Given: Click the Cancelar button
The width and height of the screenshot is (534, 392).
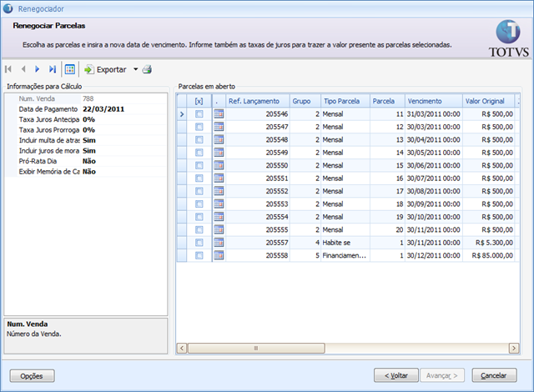Looking at the screenshot, I should (494, 375).
